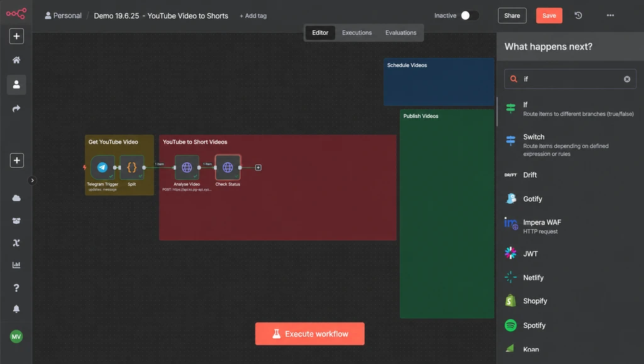Switch to the Evaluations tab

[401, 33]
